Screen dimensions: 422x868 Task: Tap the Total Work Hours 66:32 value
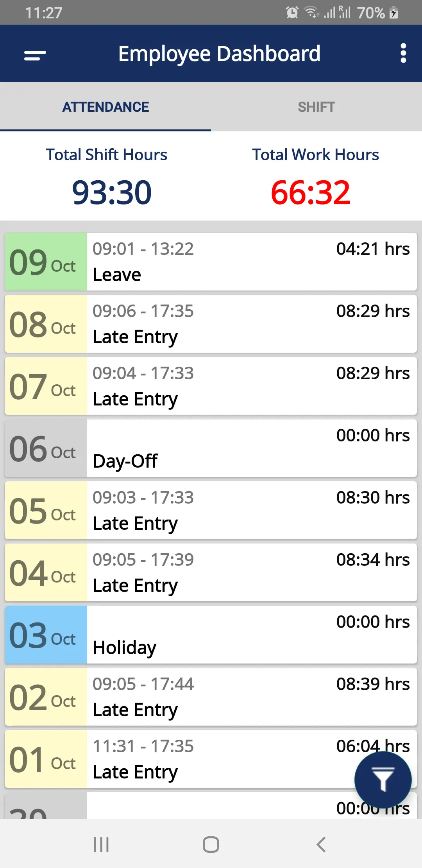(x=311, y=192)
